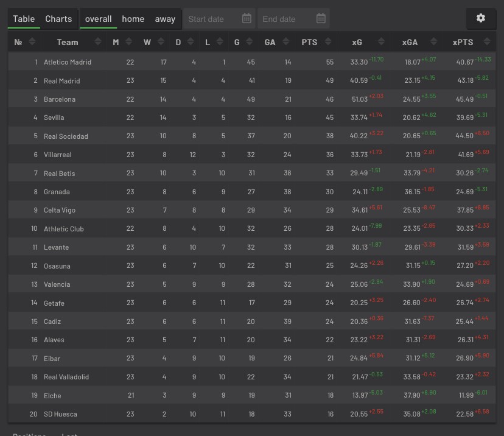Switch filter to home matches
The image size is (504, 436).
[133, 19]
